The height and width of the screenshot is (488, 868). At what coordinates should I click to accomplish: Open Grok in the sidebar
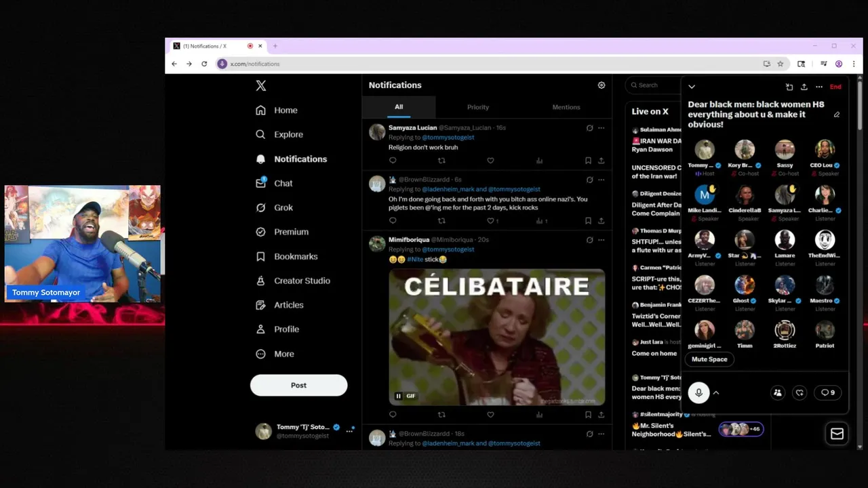click(x=274, y=207)
